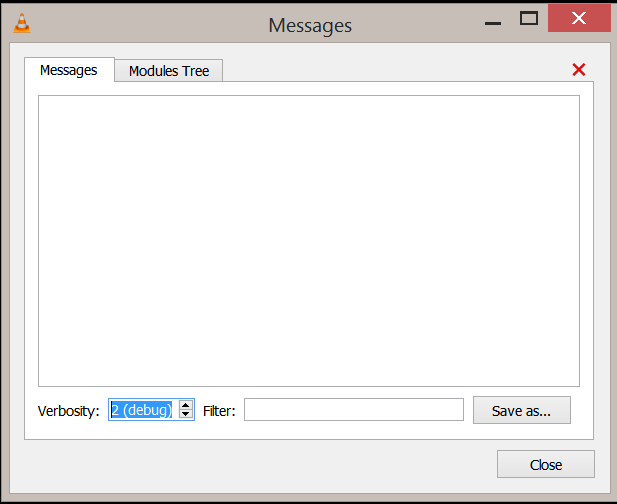Open the Save as... dialog

522,410
